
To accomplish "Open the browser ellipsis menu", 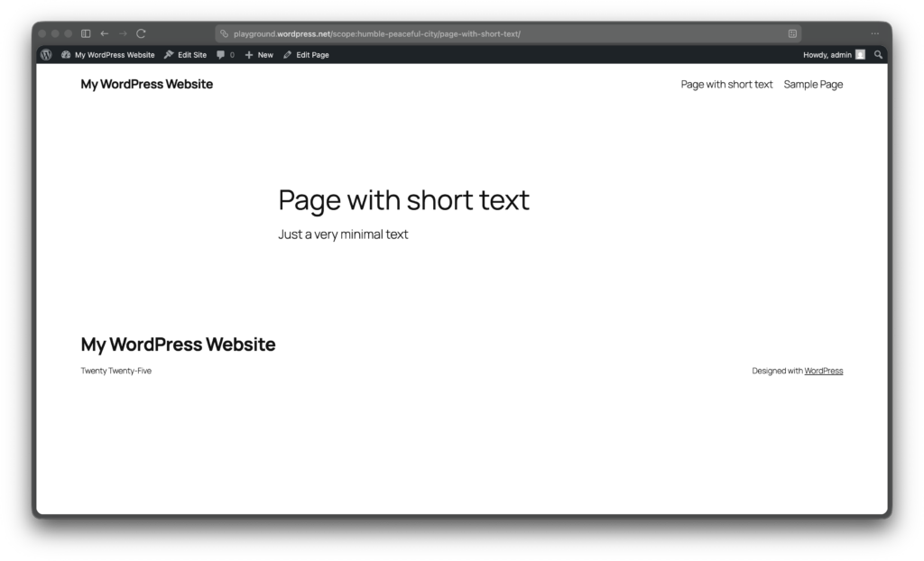I will pos(874,32).
